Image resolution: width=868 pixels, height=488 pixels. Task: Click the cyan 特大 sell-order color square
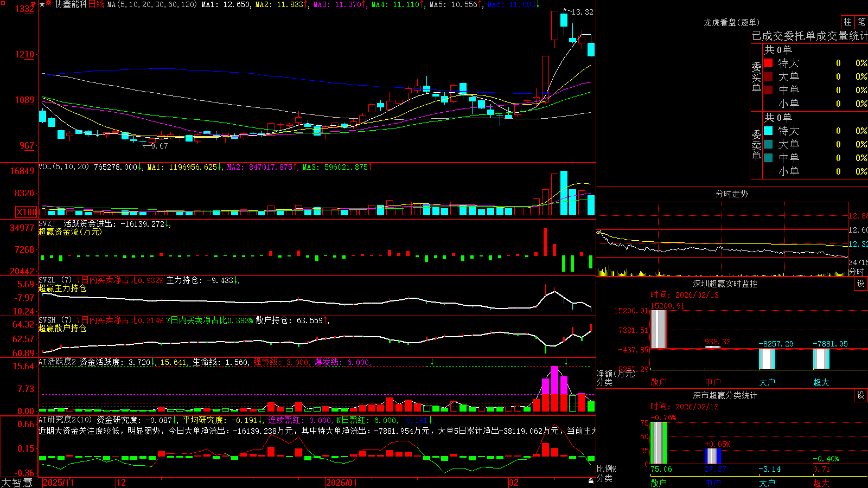[x=768, y=131]
